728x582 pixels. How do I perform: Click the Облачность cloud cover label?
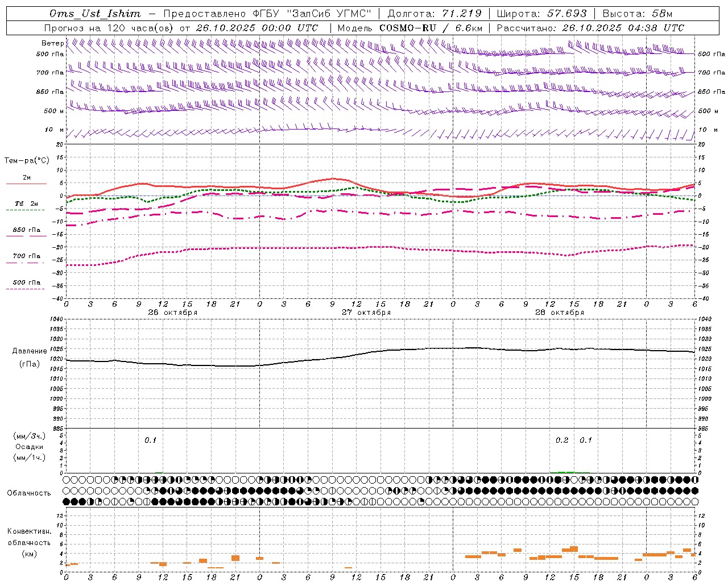[28, 493]
